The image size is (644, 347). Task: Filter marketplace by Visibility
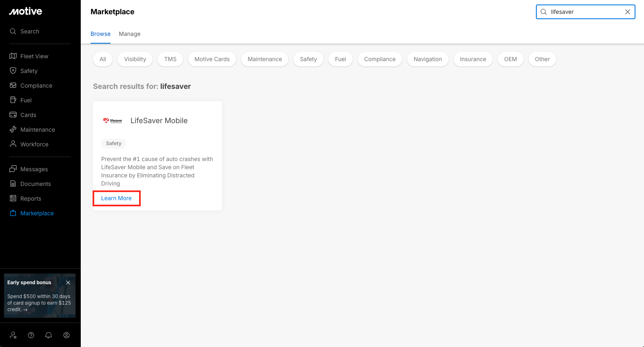[135, 59]
